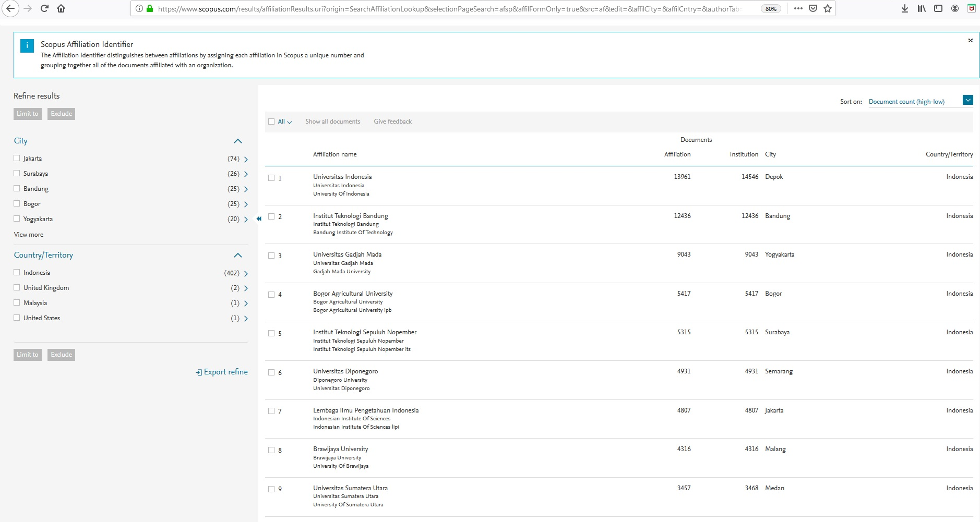Reload the page with the refresh icon
This screenshot has width=980, height=522.
pos(44,8)
